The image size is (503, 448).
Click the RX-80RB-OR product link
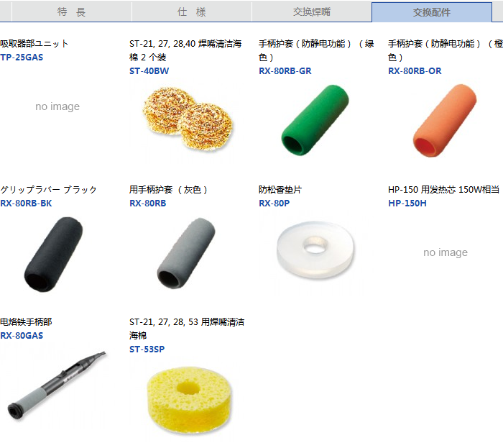415,71
